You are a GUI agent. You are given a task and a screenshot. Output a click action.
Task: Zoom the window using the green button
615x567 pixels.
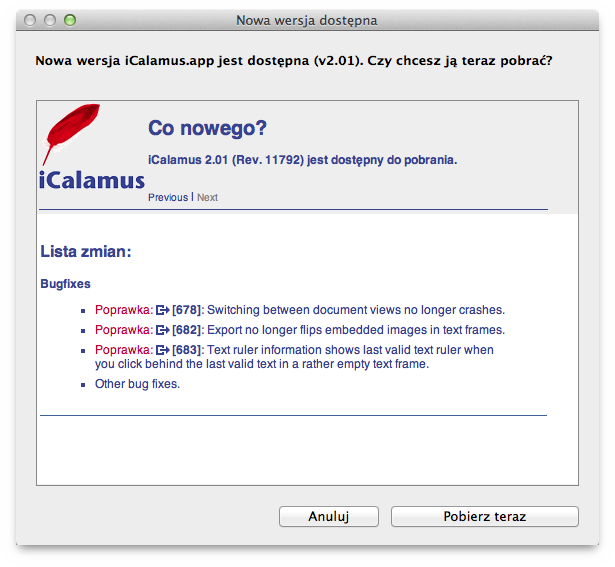pos(70,20)
